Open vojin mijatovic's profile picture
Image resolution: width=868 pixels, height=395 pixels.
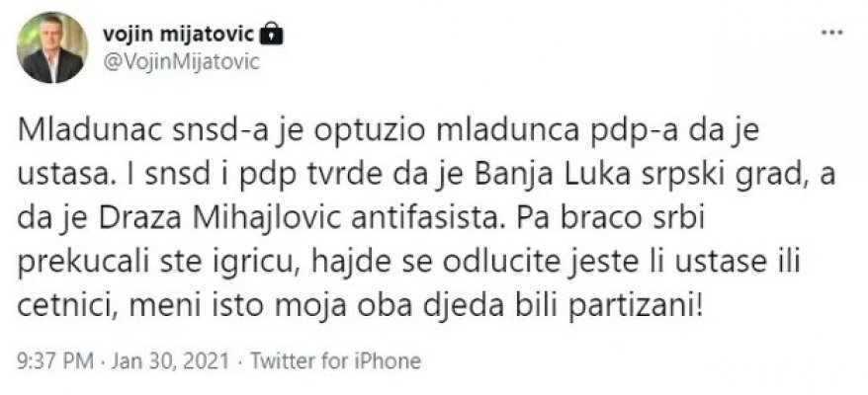51,47
